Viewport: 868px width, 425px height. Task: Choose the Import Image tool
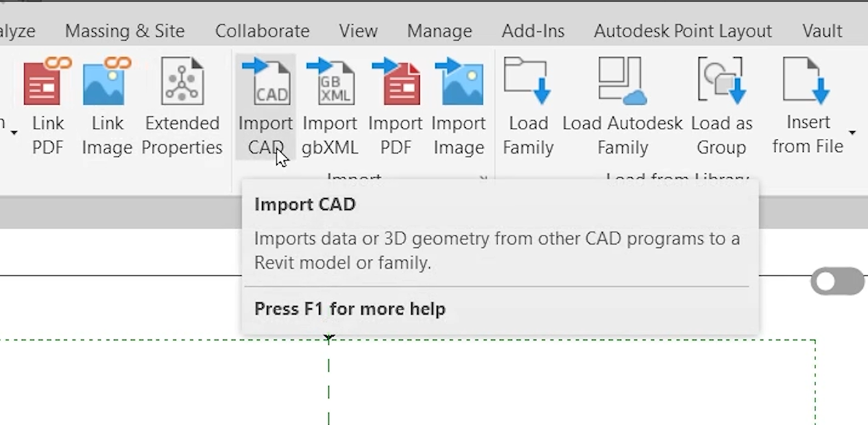click(x=459, y=107)
